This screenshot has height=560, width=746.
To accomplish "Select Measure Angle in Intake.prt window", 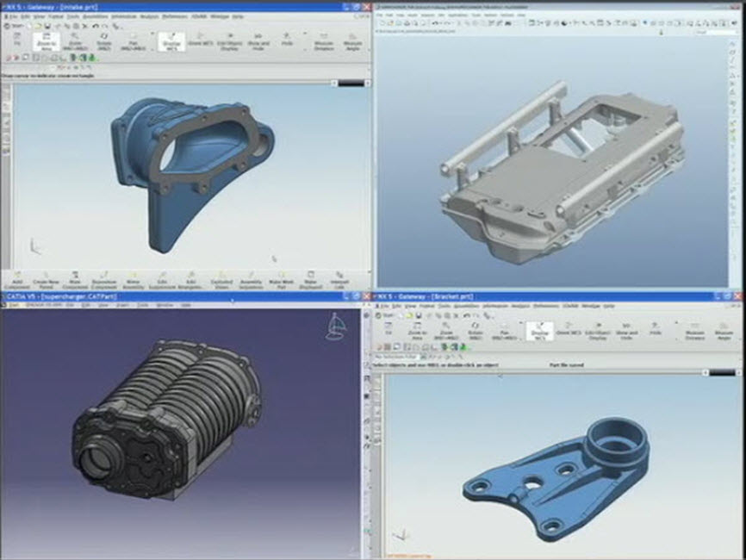I will (x=352, y=41).
